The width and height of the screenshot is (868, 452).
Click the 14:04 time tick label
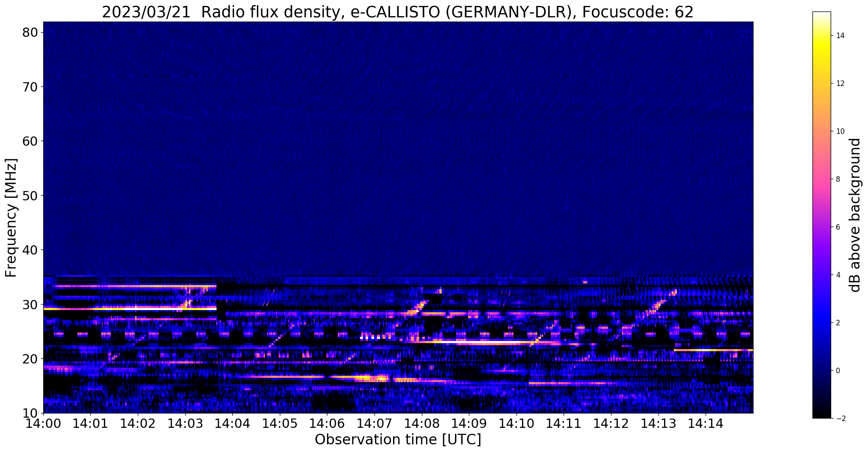[x=232, y=423]
